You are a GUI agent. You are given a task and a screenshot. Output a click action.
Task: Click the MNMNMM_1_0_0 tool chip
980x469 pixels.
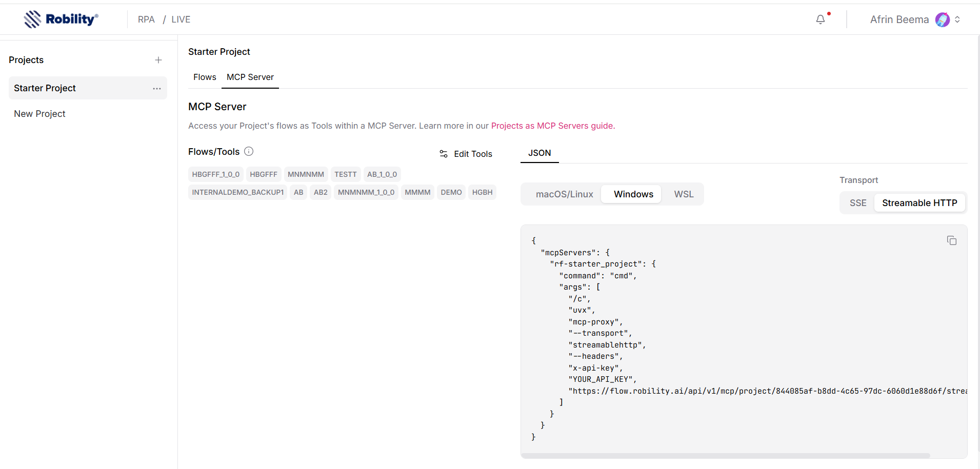366,192
